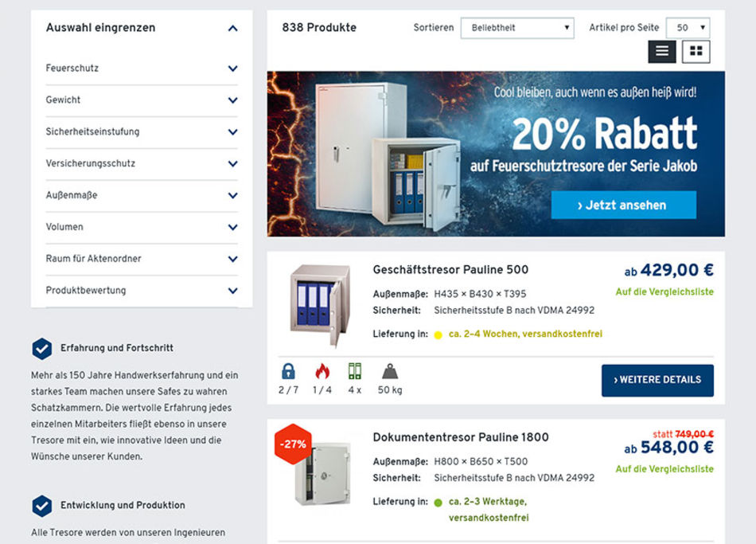Click Weitere Details for Pauline 500
756x544 pixels.
click(657, 380)
